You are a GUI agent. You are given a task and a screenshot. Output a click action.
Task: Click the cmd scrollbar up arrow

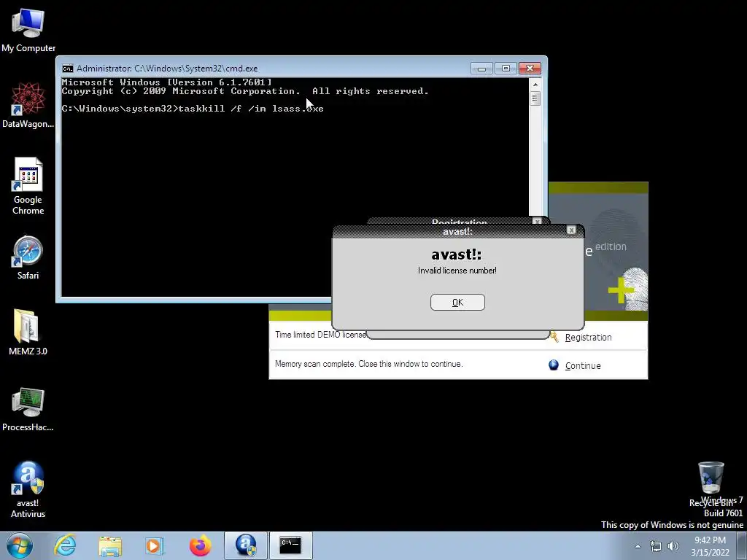535,85
